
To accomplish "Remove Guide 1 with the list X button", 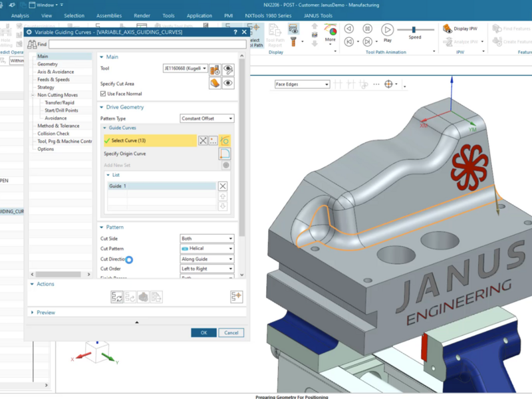I will 223,186.
